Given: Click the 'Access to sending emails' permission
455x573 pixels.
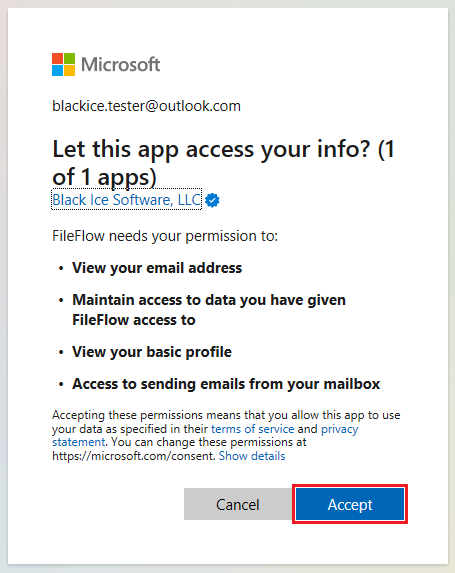Looking at the screenshot, I should (x=226, y=384).
